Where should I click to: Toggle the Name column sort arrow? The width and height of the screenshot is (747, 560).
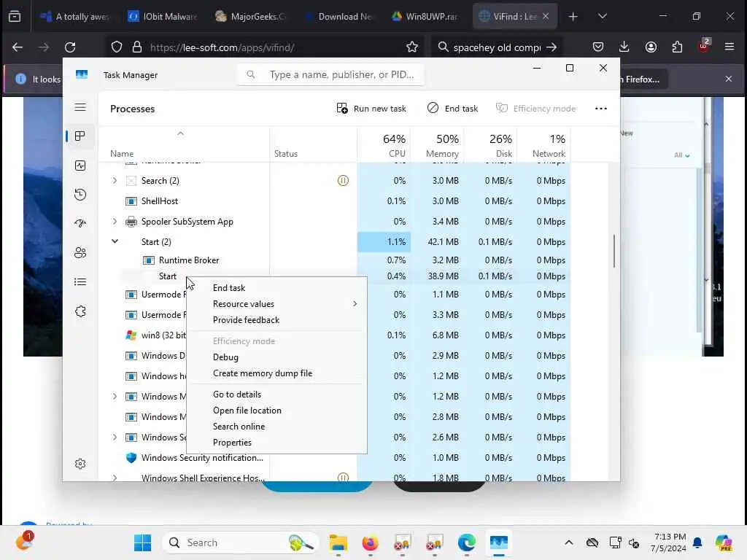click(181, 134)
